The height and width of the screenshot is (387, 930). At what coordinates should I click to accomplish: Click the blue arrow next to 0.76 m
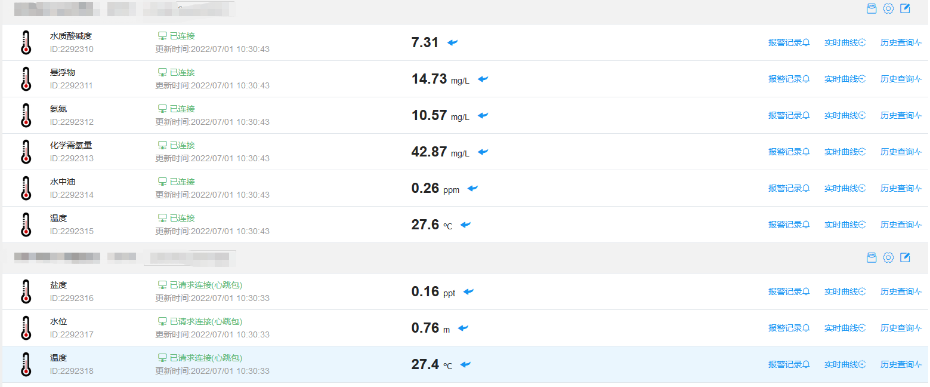(463, 328)
